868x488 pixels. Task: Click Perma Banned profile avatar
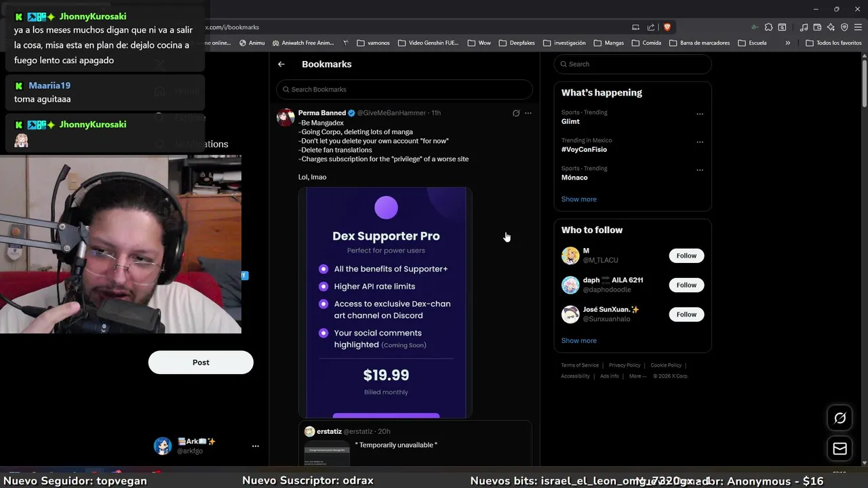285,117
